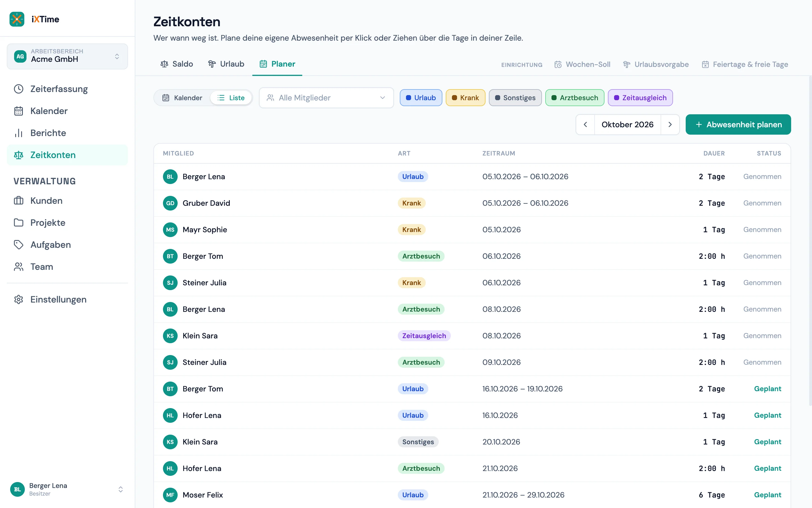
Task: Toggle the Urlaub filter chip
Action: click(x=421, y=98)
